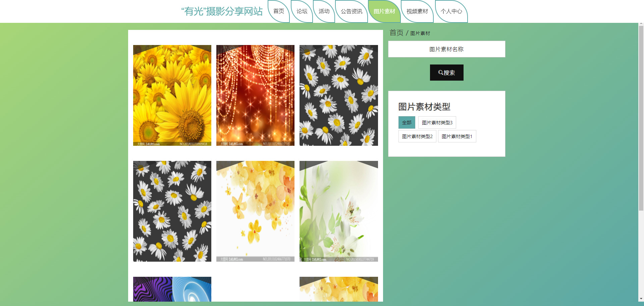Focus the 图片素材名称 search field
The height and width of the screenshot is (306, 644).
tap(447, 49)
